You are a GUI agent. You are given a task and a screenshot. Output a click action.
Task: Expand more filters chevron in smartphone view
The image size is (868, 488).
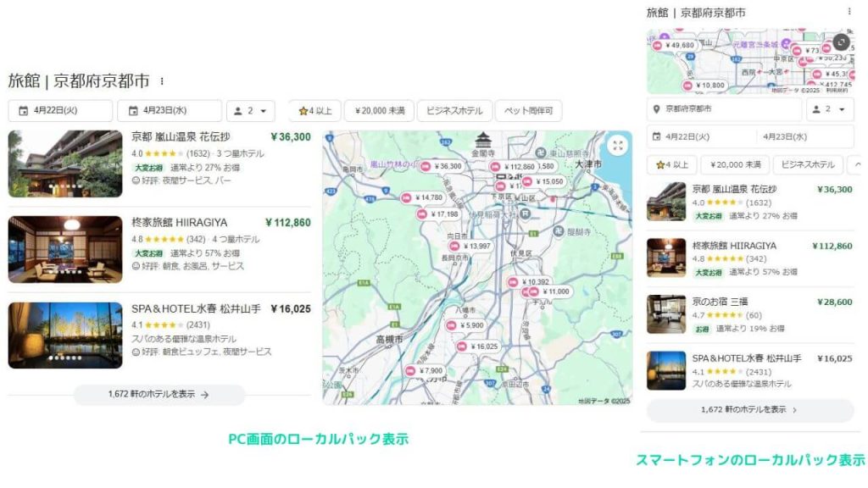858,165
